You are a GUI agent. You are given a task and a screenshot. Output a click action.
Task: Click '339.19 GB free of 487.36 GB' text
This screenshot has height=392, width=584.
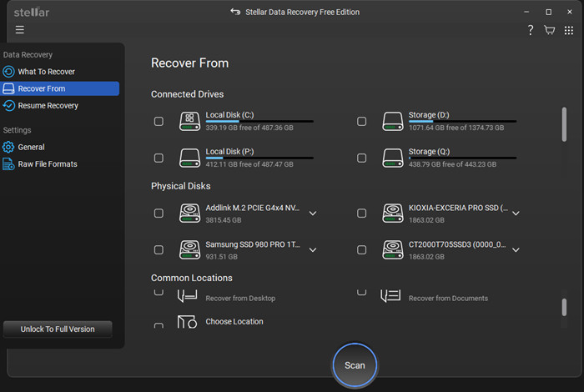pos(249,128)
